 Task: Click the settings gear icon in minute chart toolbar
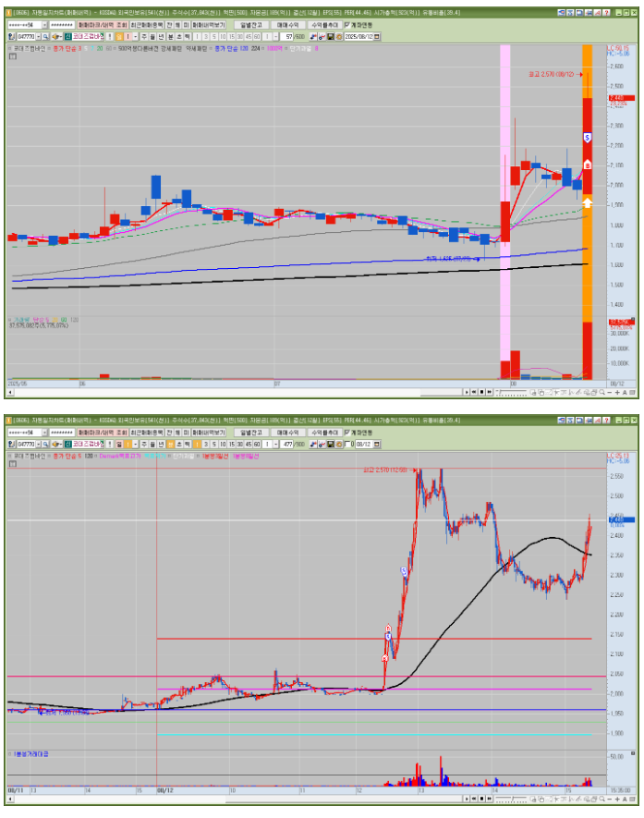(x=338, y=444)
